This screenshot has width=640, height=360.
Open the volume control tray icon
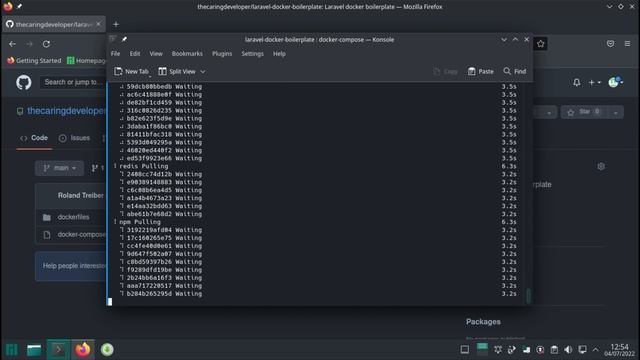click(568, 350)
